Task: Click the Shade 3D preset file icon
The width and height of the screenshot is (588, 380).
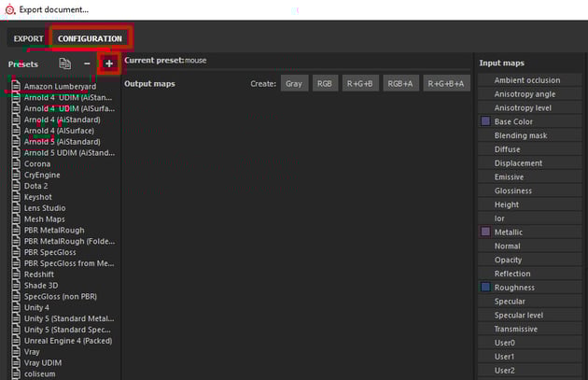Action: click(16, 286)
